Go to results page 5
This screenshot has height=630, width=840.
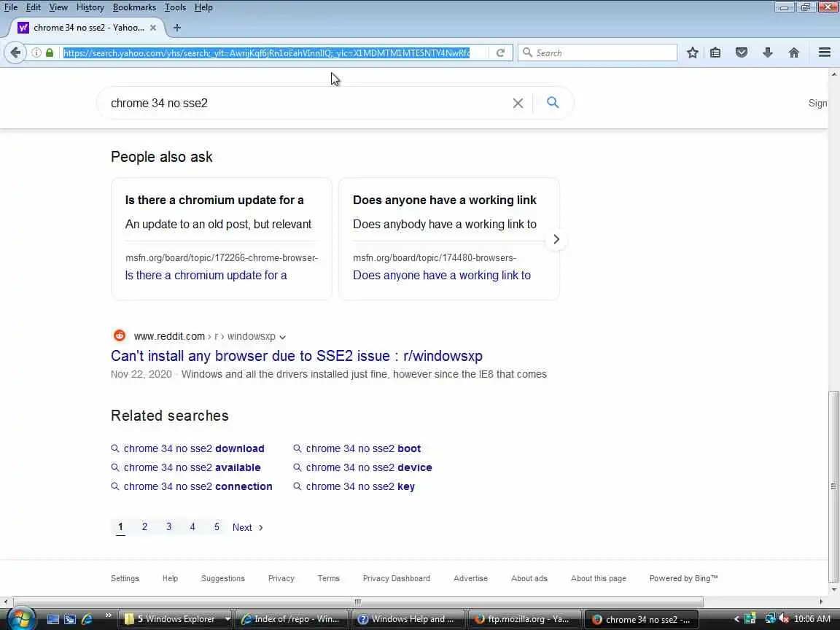click(x=217, y=526)
